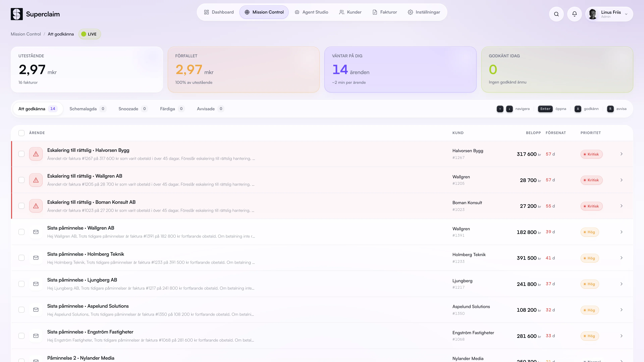Image resolution: width=644 pixels, height=362 pixels.
Task: Open the Väntar på dig summary card
Action: pyautogui.click(x=400, y=69)
